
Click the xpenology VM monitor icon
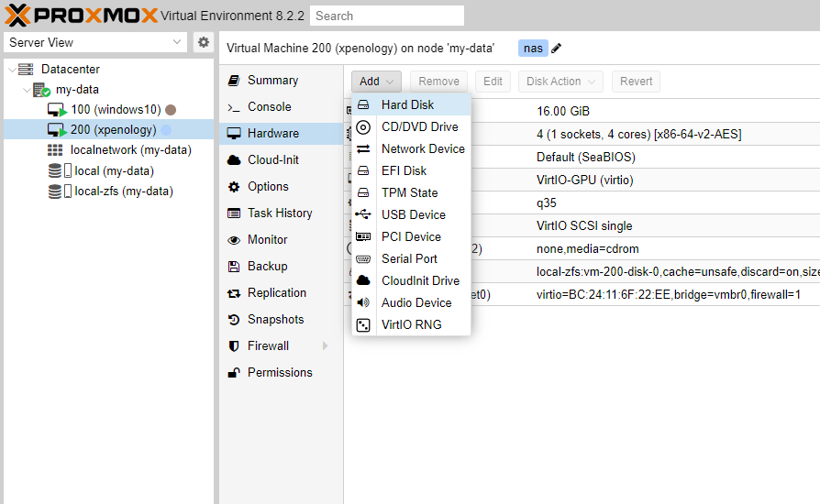(57, 130)
